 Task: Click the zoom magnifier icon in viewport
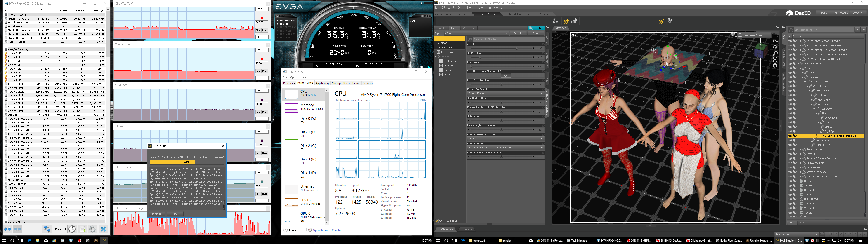click(775, 53)
